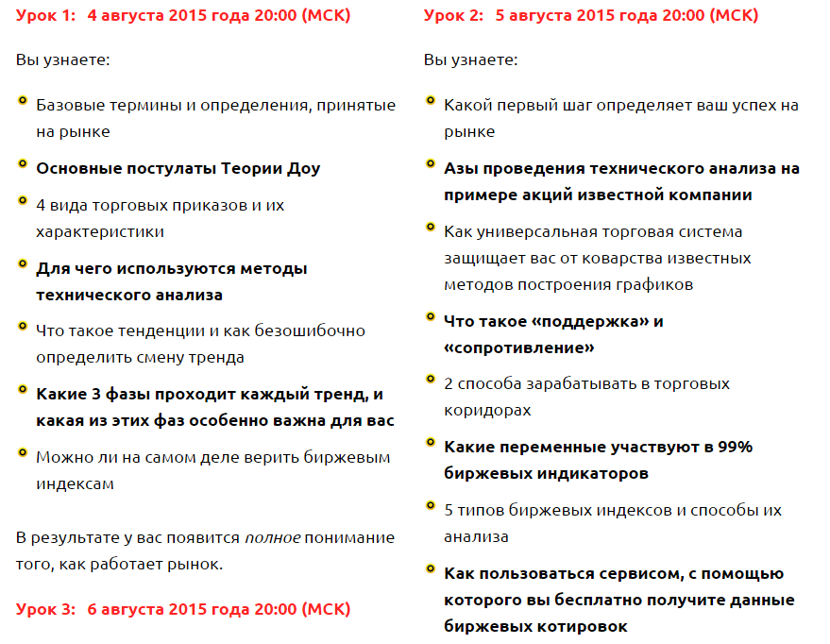The image size is (830, 644).
Task: Click the bullet next to "Какой первый шаг"
Action: pyautogui.click(x=430, y=101)
